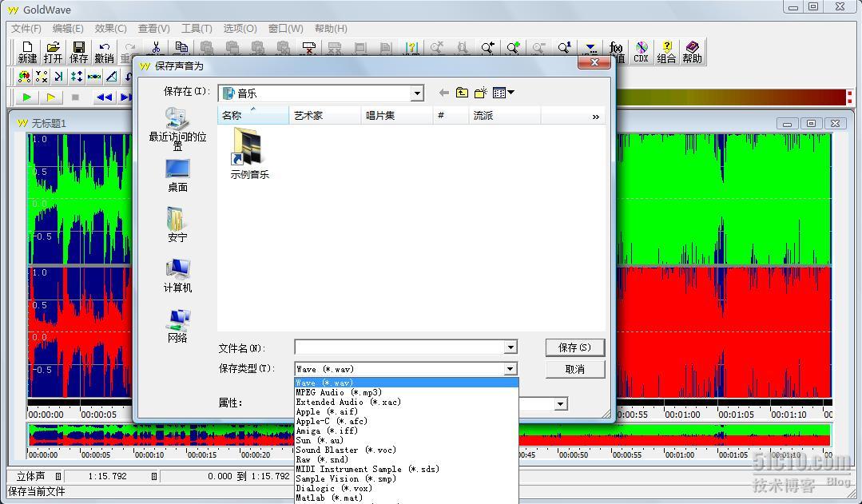Screen dimensions: 862x504
Task: Click the green play button
Action: [x=26, y=97]
